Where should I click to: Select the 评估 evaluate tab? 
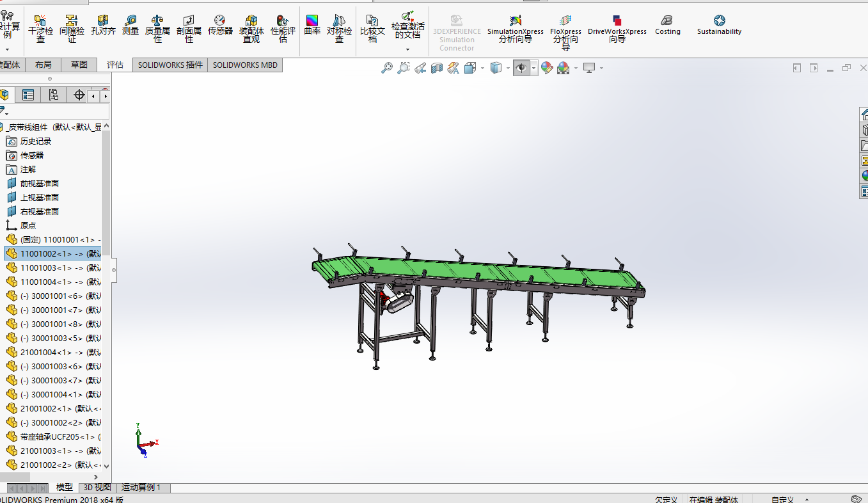(x=115, y=65)
